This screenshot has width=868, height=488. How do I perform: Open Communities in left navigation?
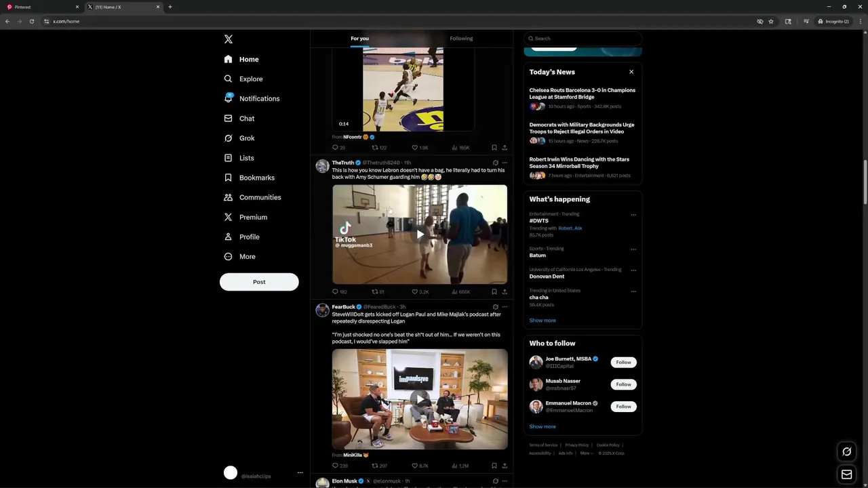[x=252, y=197]
